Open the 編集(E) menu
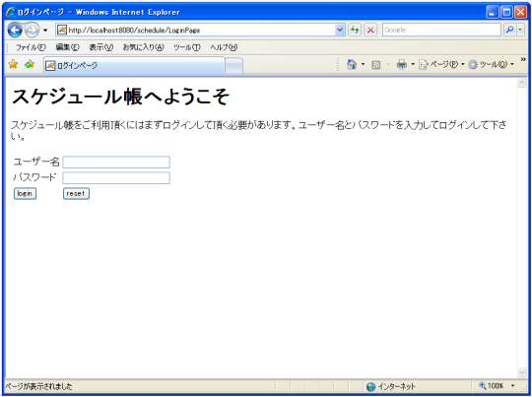This screenshot has width=532, height=397. click(67, 47)
